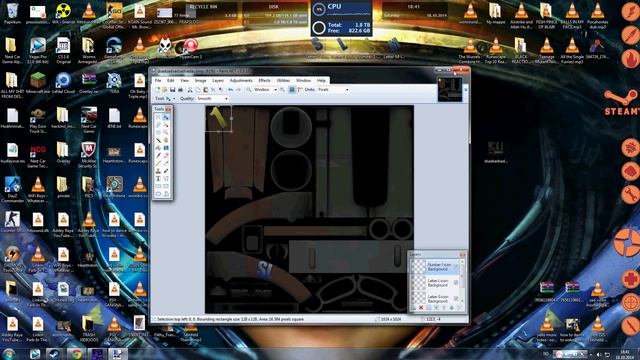Toggle visibility checkbox of selected top layer
This screenshot has height=360, width=640.
(x=456, y=267)
